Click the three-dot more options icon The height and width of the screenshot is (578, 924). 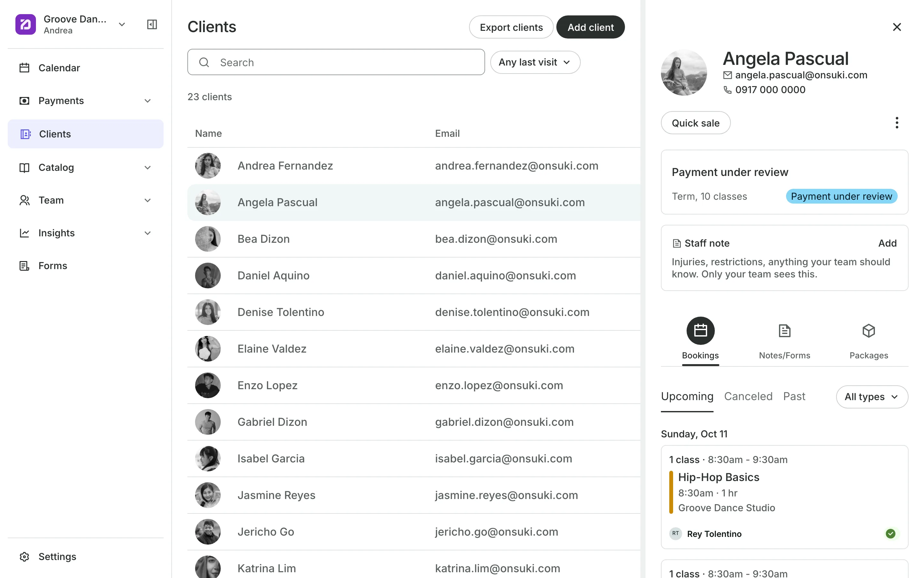(x=897, y=123)
